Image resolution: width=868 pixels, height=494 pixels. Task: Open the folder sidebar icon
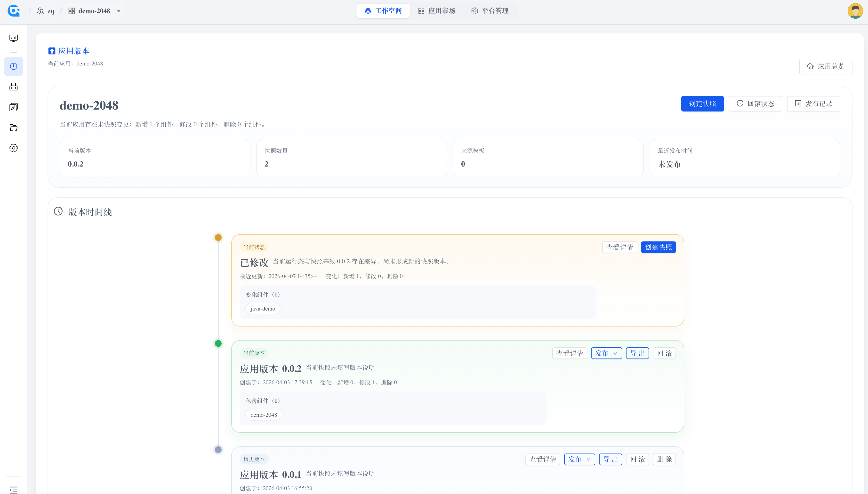click(14, 127)
